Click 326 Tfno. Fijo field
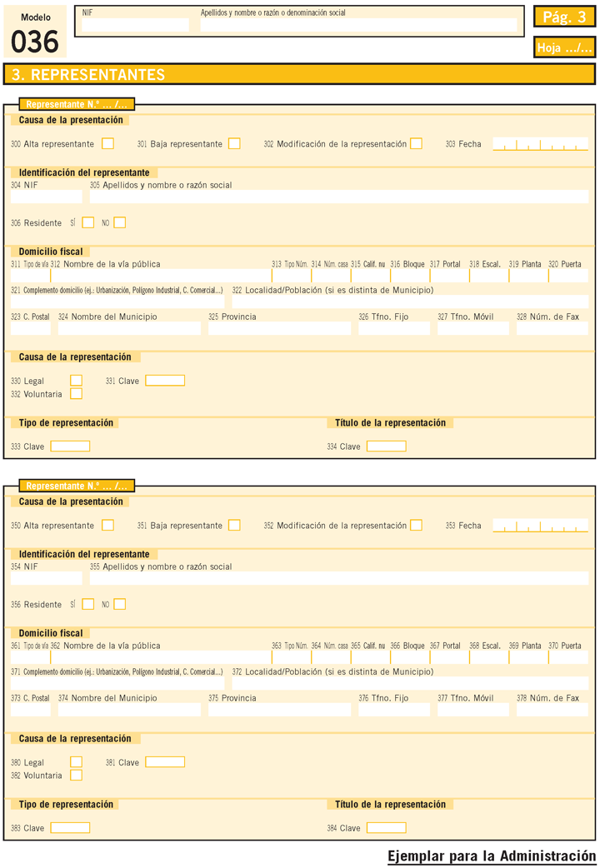 coord(394,328)
